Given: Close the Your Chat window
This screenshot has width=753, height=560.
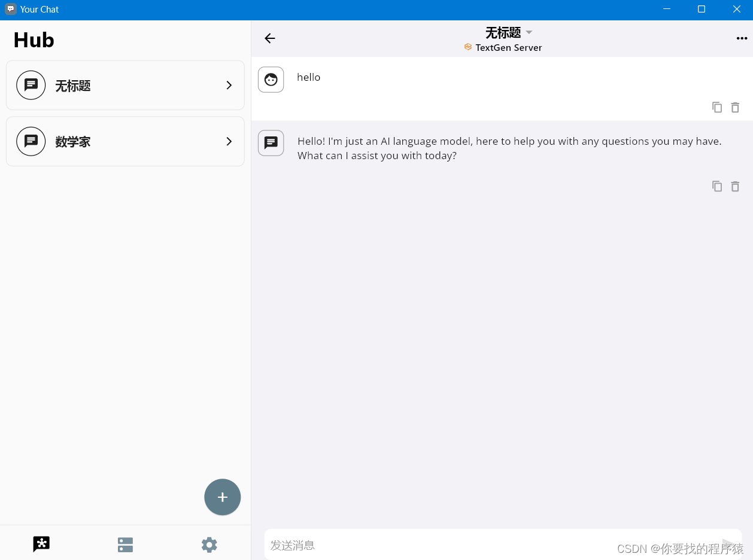Looking at the screenshot, I should pyautogui.click(x=737, y=10).
